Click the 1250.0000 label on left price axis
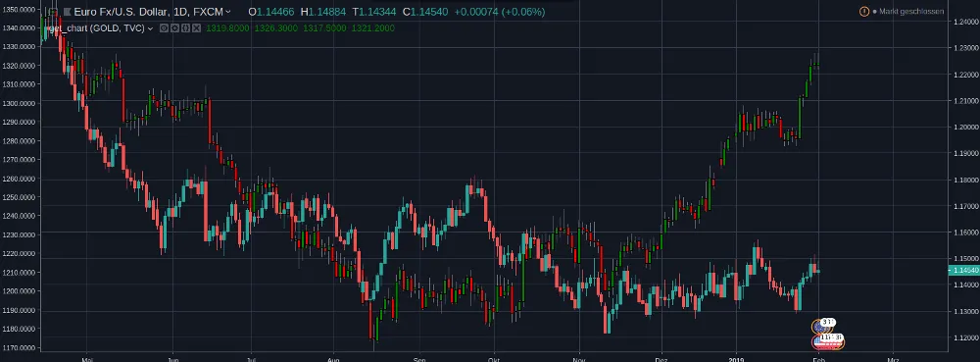980x362 pixels. pos(19,197)
